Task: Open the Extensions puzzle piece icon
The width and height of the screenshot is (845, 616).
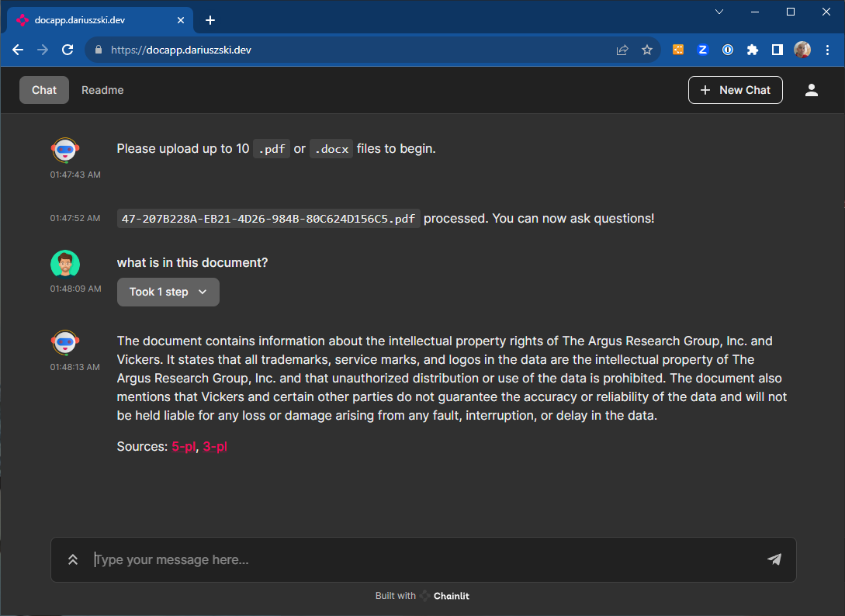Action: (752, 50)
